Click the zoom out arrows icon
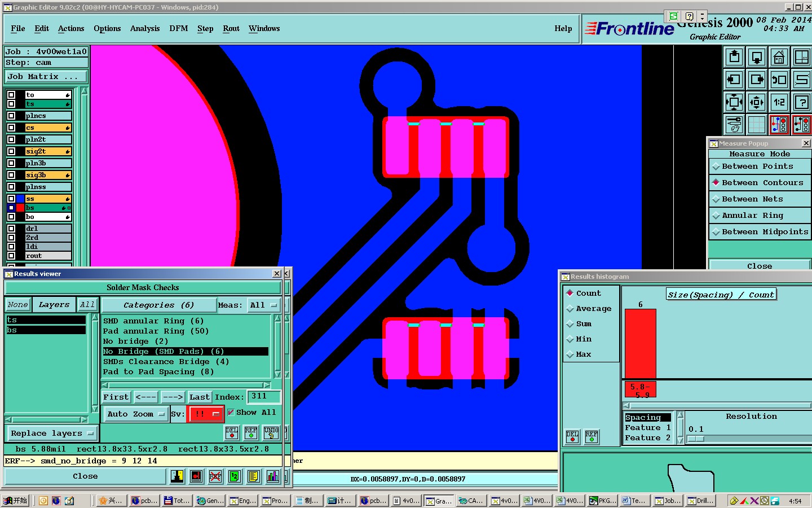The width and height of the screenshot is (812, 508). pos(757,102)
